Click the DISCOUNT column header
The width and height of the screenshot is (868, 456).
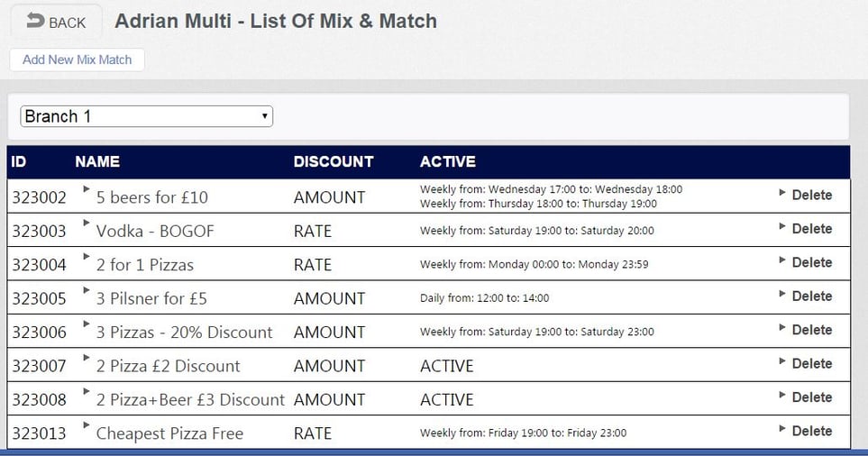[x=333, y=162]
